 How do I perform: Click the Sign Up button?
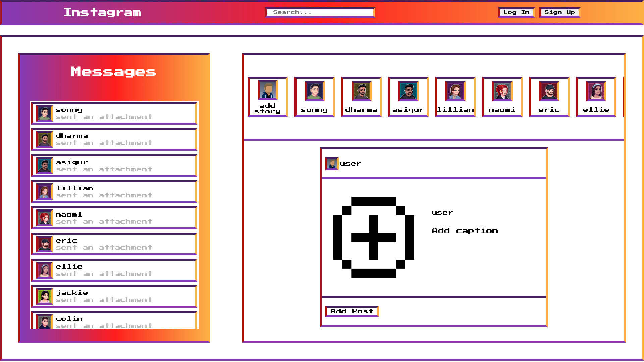click(560, 12)
